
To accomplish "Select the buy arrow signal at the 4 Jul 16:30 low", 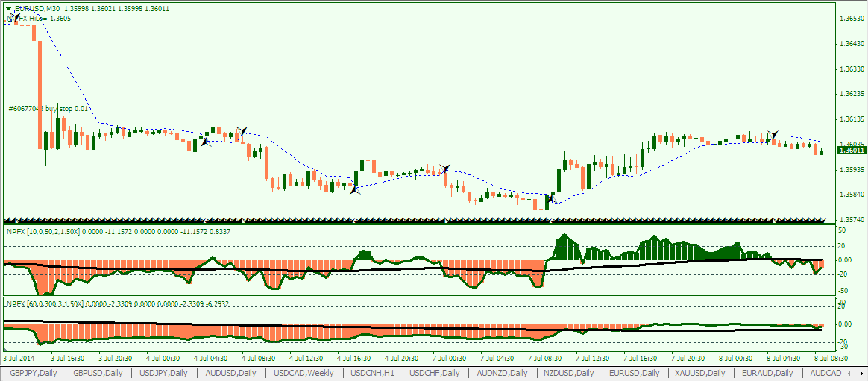I will point(356,189).
